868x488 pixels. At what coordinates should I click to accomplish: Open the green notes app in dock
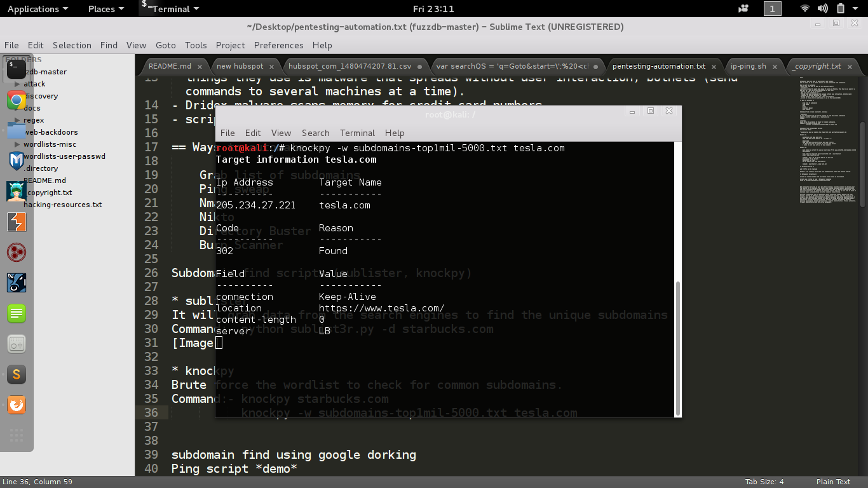[x=17, y=313]
